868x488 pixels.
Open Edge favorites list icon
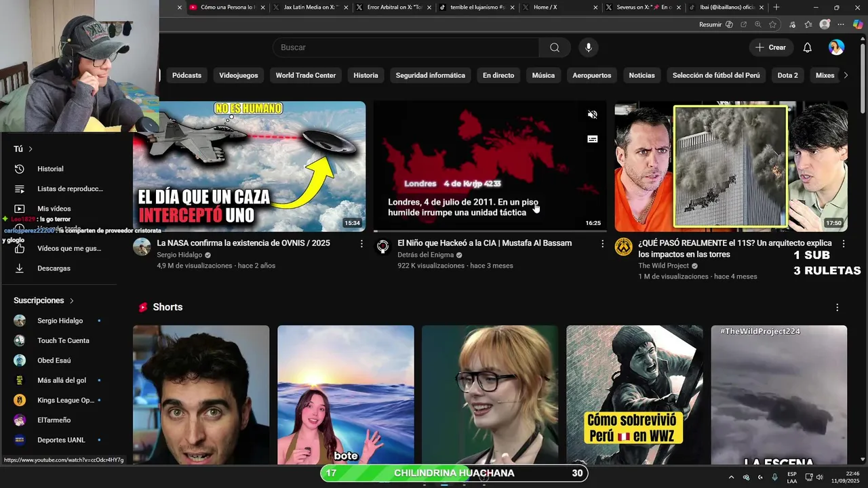coord(808,24)
